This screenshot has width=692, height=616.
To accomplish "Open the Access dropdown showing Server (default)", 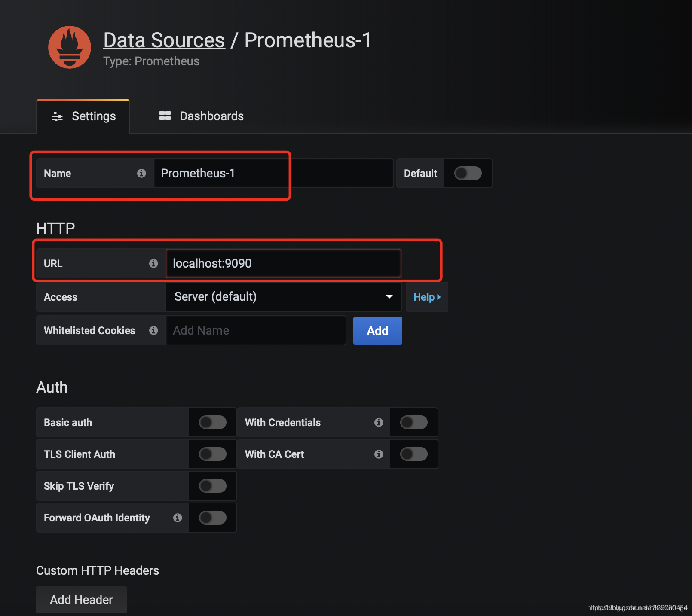I will [x=284, y=297].
